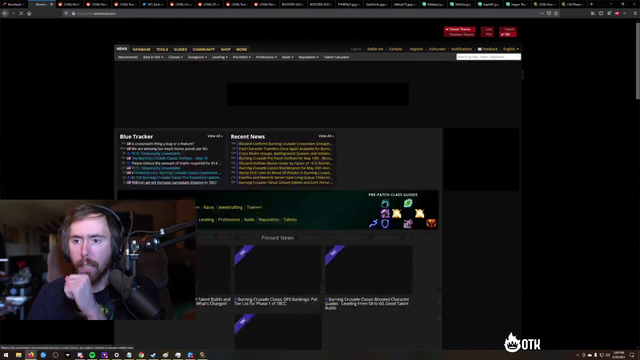Screen dimensions: 640x360
Task: Open the Community menu tab
Action: tap(204, 49)
